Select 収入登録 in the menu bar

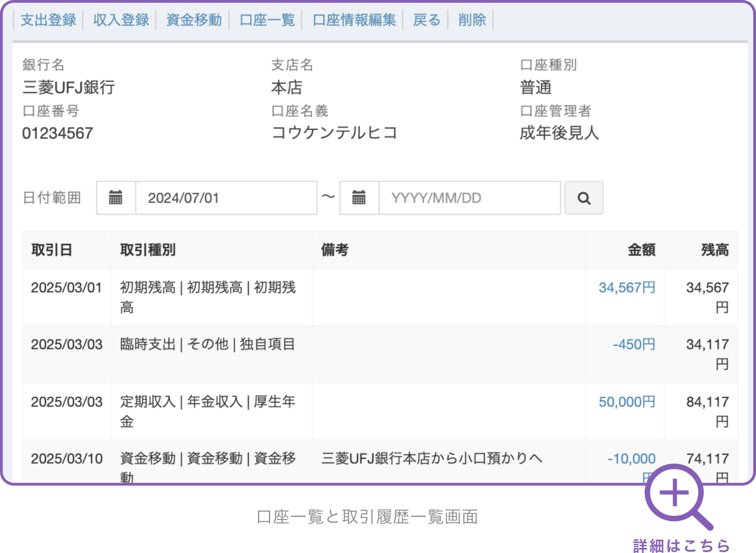[x=121, y=20]
